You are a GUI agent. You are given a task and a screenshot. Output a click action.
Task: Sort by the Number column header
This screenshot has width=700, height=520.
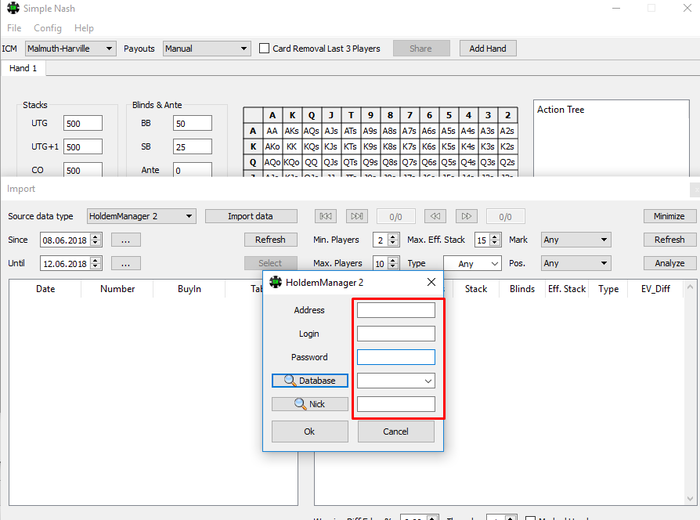point(117,289)
